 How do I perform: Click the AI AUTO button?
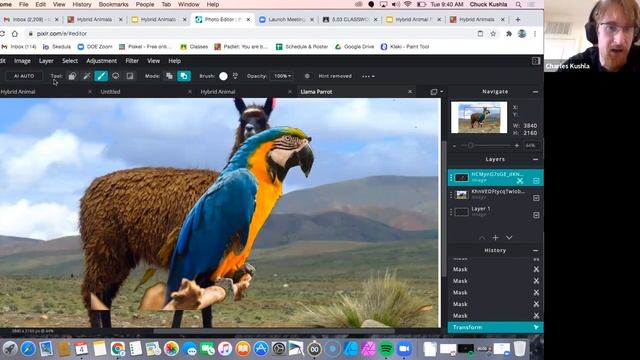click(24, 76)
